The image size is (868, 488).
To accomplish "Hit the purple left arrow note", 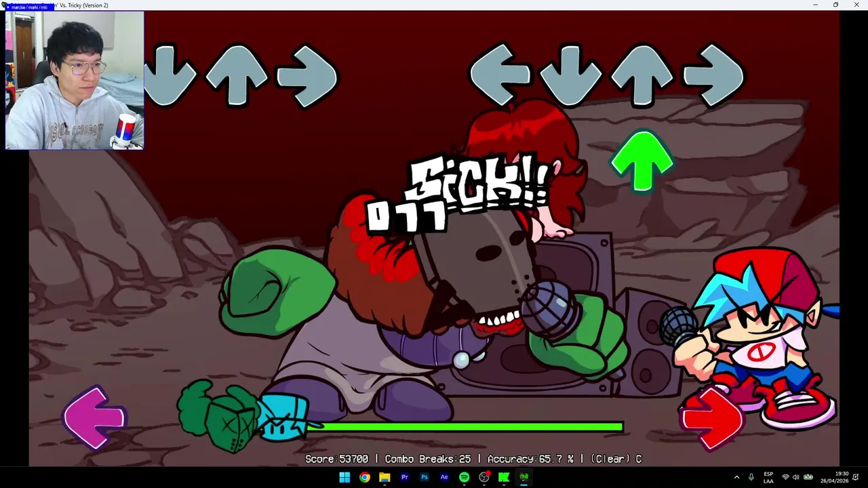I will [x=95, y=418].
